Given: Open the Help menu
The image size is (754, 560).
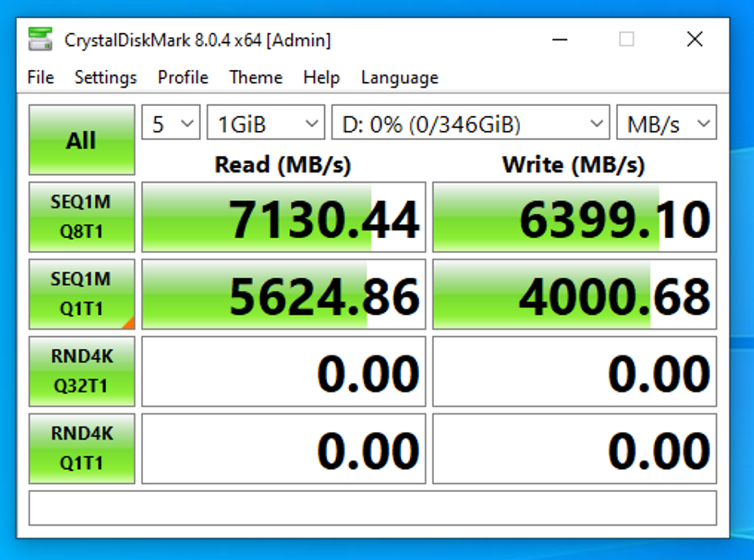Looking at the screenshot, I should (x=321, y=77).
